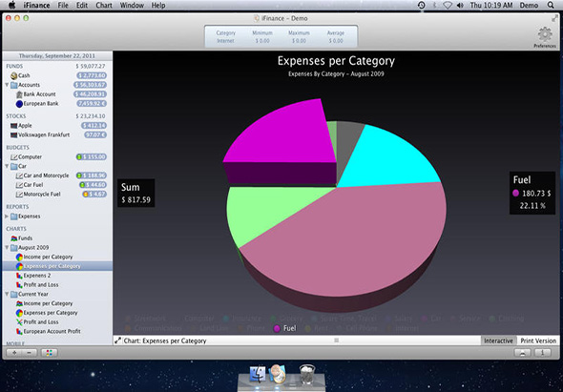
Task: Collapse the August 2009 charts folder
Action: [x=7, y=248]
